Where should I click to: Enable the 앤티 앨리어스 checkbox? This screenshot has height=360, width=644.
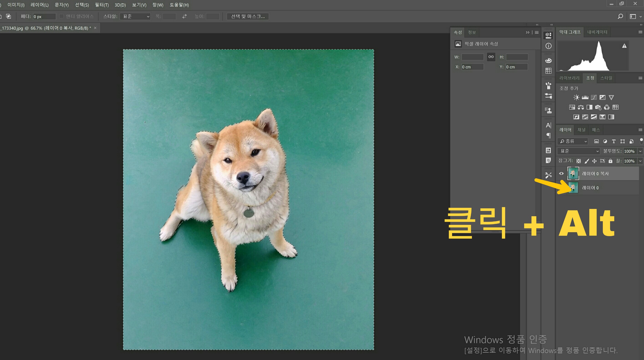pyautogui.click(x=61, y=16)
